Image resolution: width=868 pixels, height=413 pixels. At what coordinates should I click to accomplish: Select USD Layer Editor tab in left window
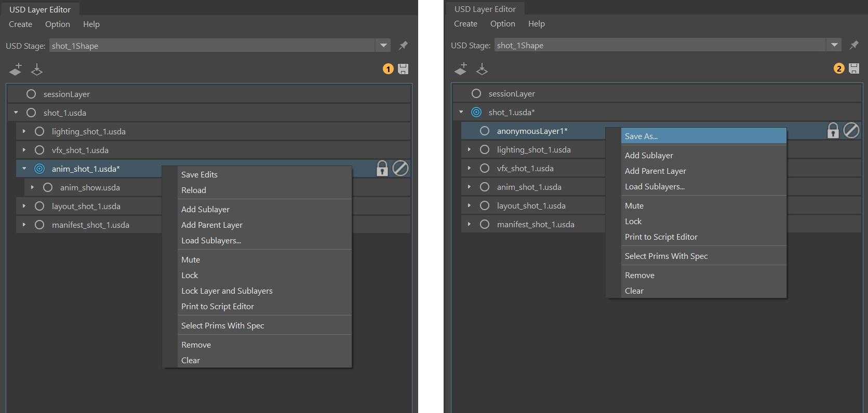point(40,9)
